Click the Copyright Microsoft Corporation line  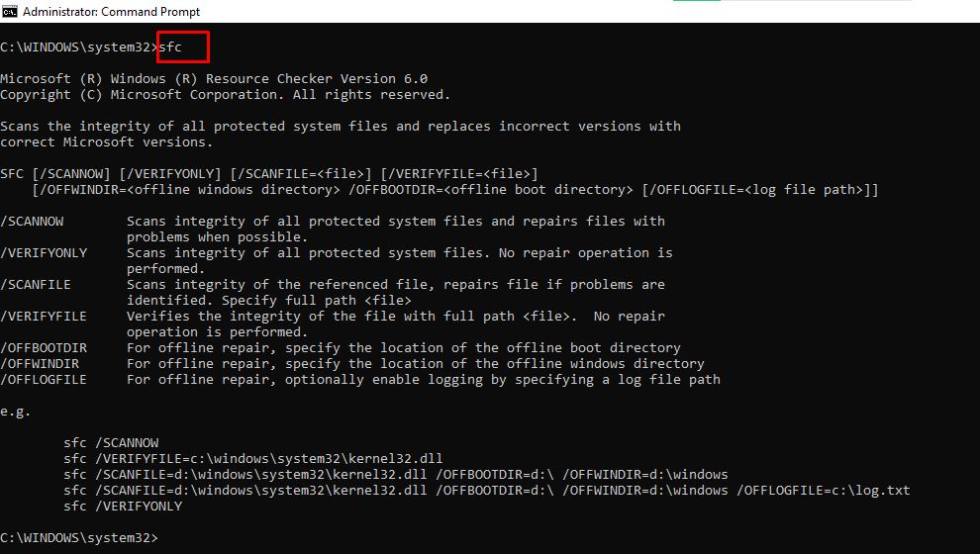(225, 94)
